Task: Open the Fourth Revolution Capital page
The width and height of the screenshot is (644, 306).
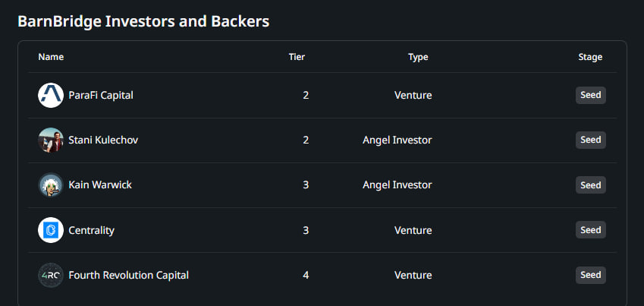Action: pyautogui.click(x=128, y=275)
